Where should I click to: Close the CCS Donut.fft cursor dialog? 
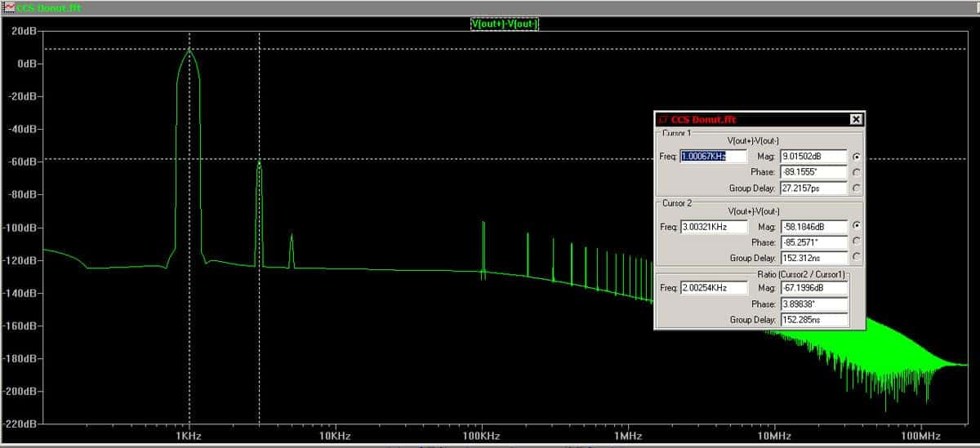point(856,119)
